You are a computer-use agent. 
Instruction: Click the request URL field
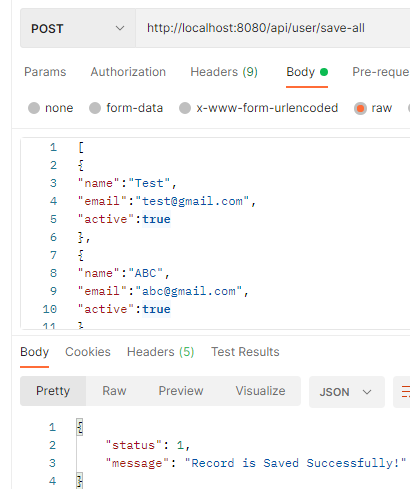click(273, 28)
